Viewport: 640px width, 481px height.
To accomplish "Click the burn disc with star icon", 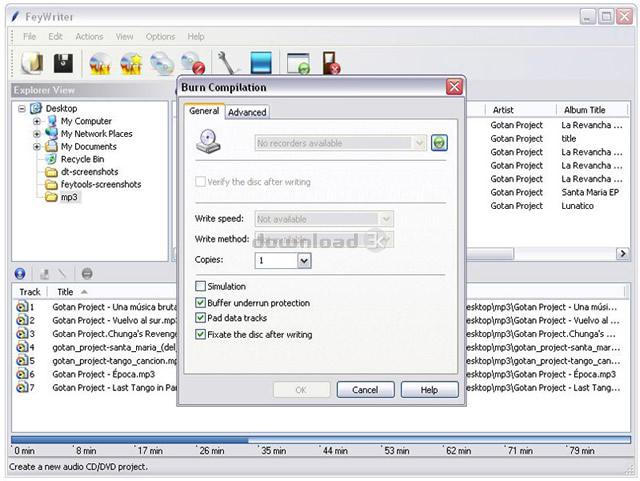I will tap(131, 64).
